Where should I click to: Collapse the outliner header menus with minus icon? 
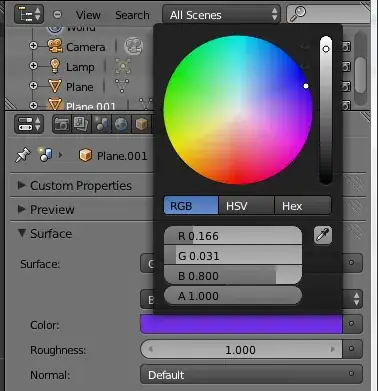click(x=57, y=15)
